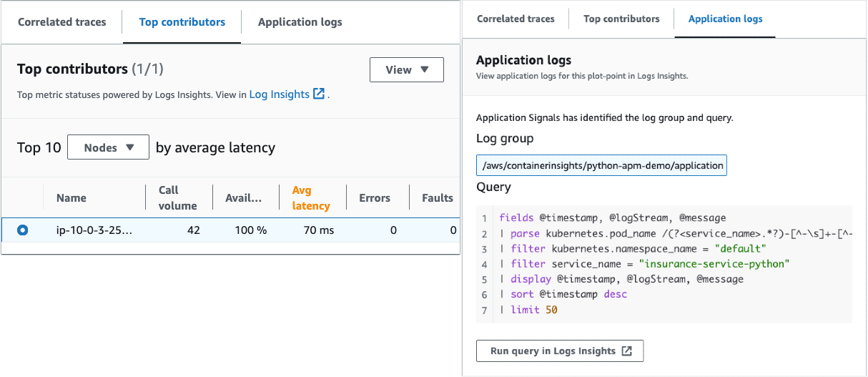Image resolution: width=868 pixels, height=377 pixels.
Task: Expand the View dropdown
Action: [406, 70]
